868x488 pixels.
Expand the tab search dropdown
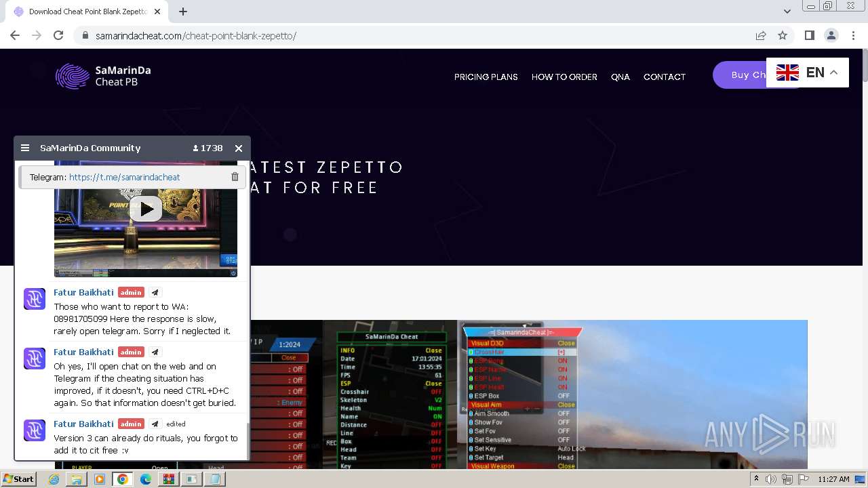(787, 12)
